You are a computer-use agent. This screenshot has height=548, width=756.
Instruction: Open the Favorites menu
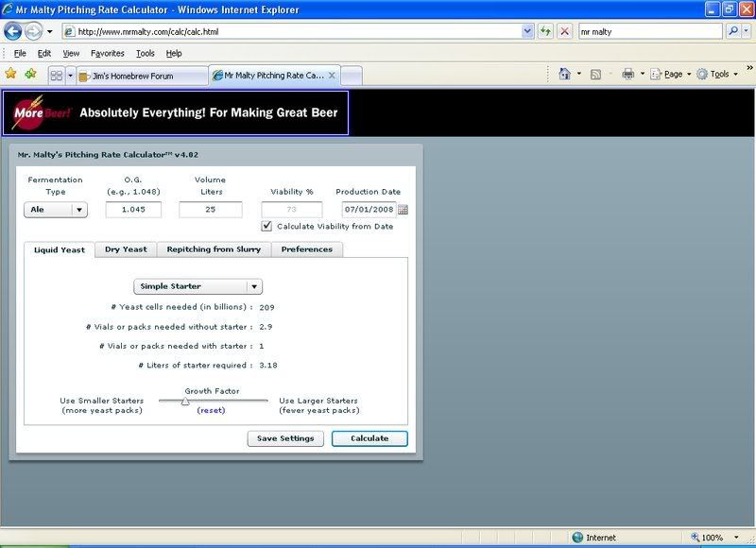tap(107, 54)
